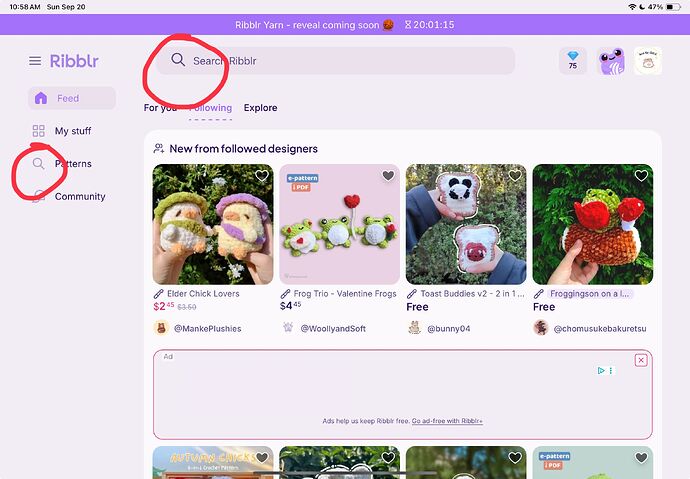Open the purple frog mascot icon
The width and height of the screenshot is (690, 479).
(611, 61)
